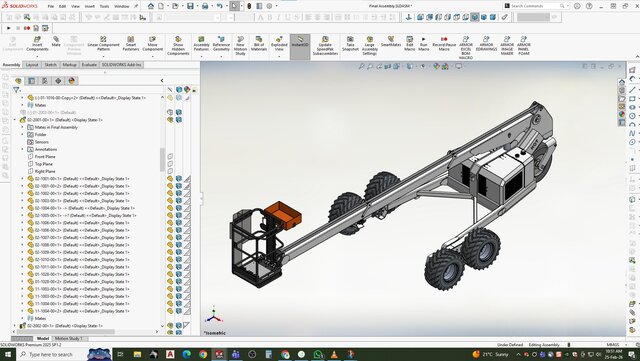Collapse the feature tree panel arrow

click(x=162, y=81)
